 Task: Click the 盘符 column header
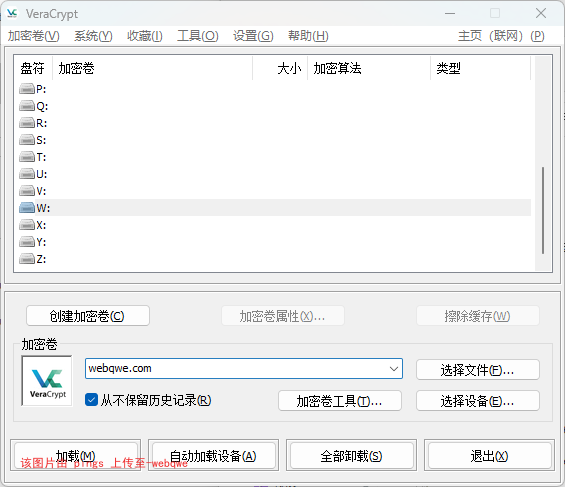[x=32, y=68]
